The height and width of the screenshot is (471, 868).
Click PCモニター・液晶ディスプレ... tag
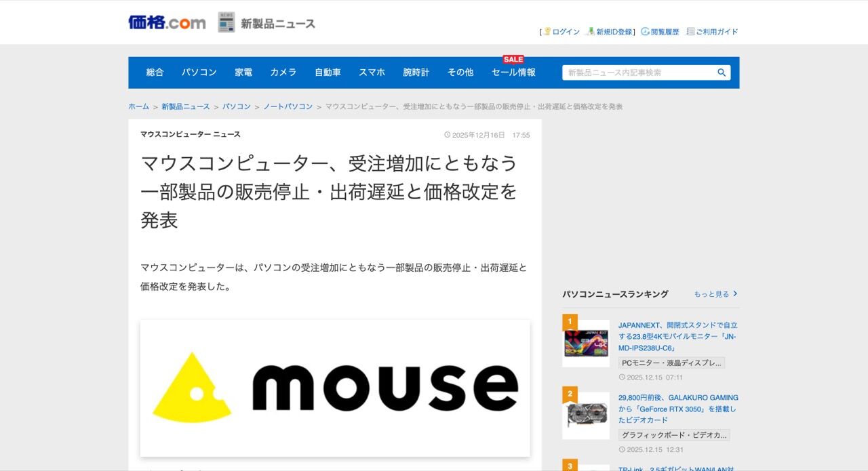(671, 363)
